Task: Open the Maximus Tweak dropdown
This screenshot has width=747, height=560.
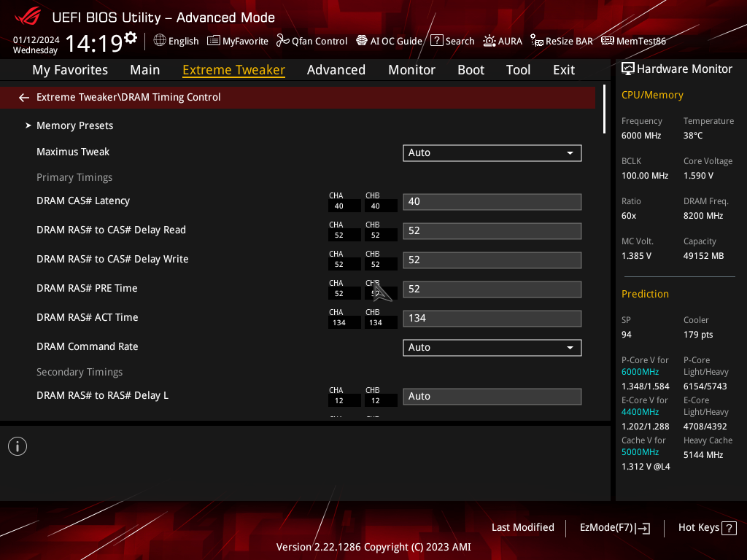Action: [x=492, y=153]
